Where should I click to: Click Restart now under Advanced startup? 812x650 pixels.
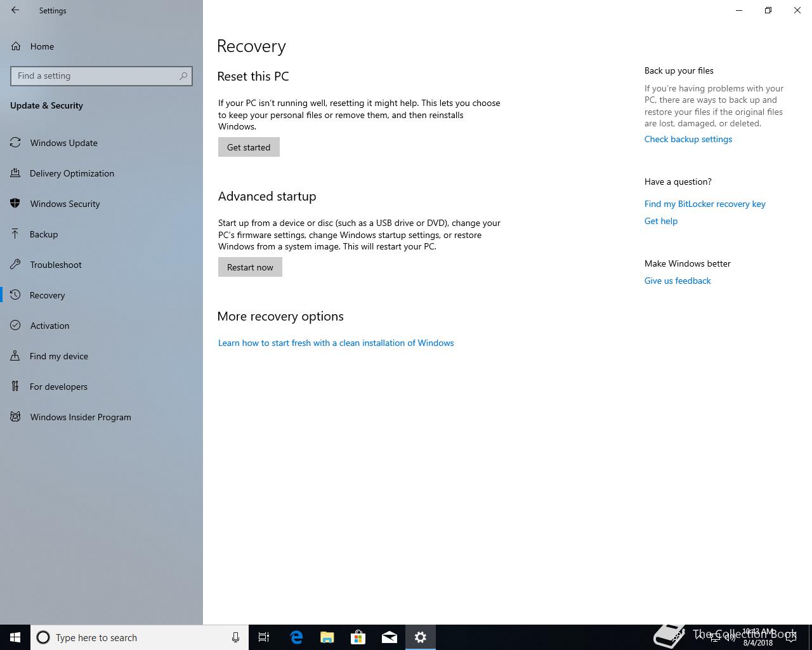tap(250, 267)
